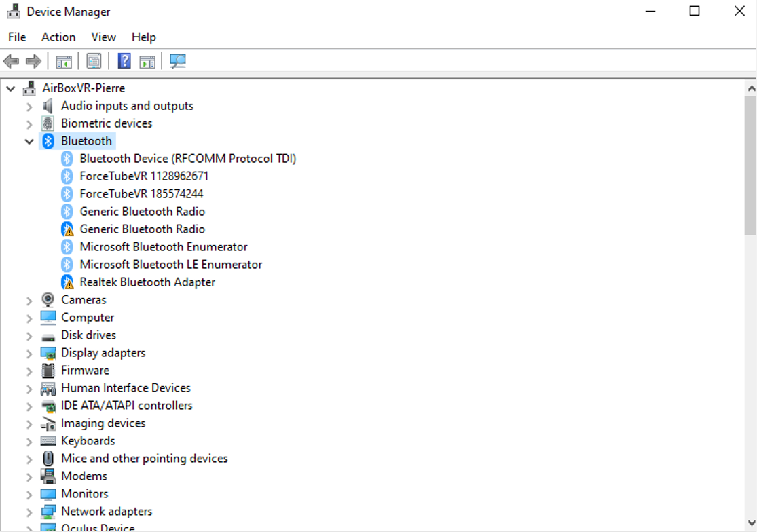Select the Computer label in tree
The height and width of the screenshot is (532, 757).
pyautogui.click(x=88, y=318)
